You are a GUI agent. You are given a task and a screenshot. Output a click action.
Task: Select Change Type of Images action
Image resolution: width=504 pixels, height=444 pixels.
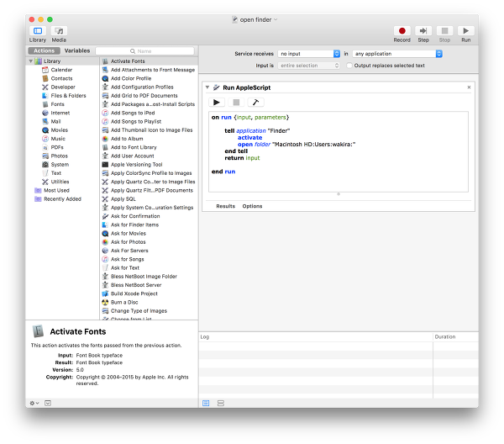point(150,311)
